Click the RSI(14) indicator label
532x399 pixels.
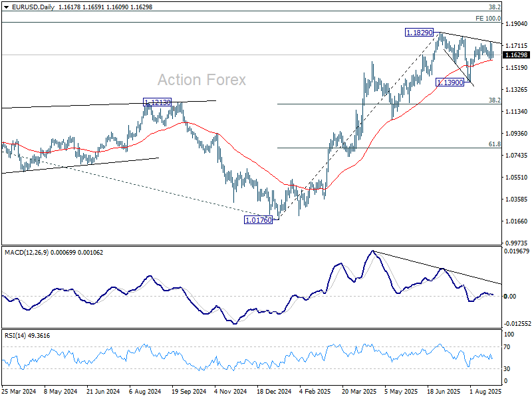tap(15, 336)
